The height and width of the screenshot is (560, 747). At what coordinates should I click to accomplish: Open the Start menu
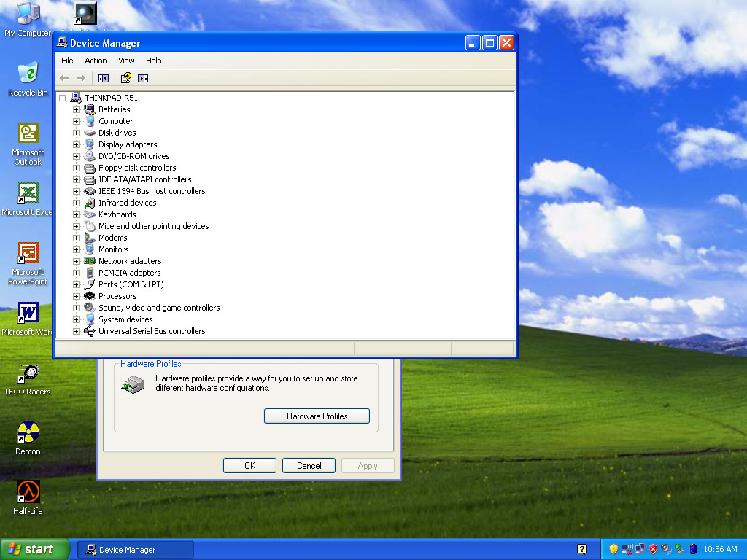[x=35, y=549]
